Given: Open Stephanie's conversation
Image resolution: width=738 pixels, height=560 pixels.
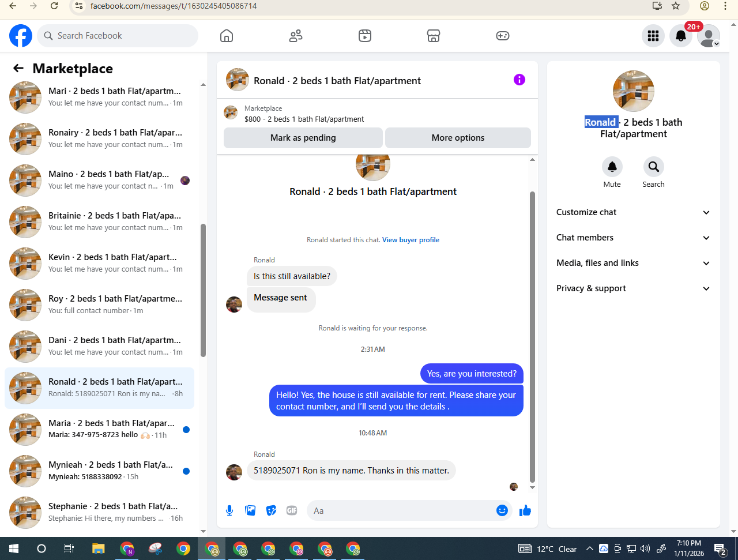Looking at the screenshot, I should pyautogui.click(x=99, y=512).
